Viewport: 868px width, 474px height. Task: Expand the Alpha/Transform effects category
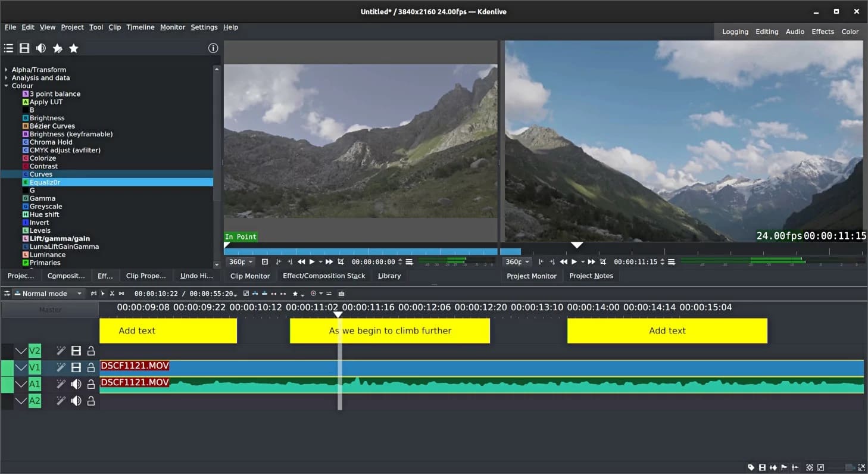[x=7, y=70]
